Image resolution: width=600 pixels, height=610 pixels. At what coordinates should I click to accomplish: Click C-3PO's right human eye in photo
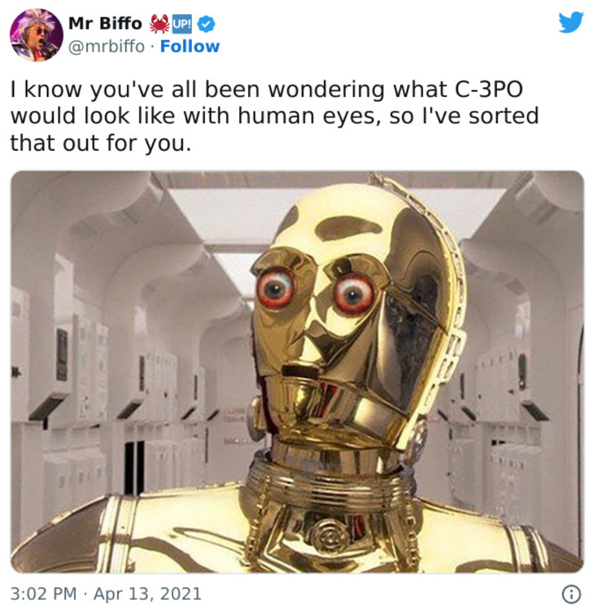(353, 294)
